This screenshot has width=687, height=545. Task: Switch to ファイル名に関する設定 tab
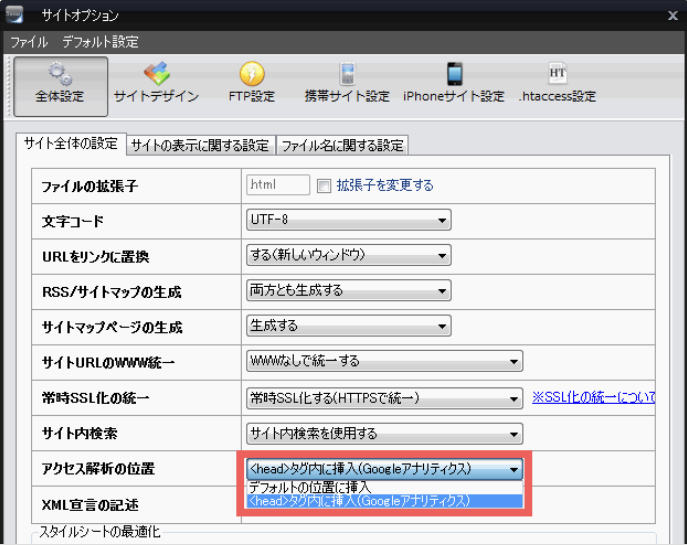coord(342,145)
